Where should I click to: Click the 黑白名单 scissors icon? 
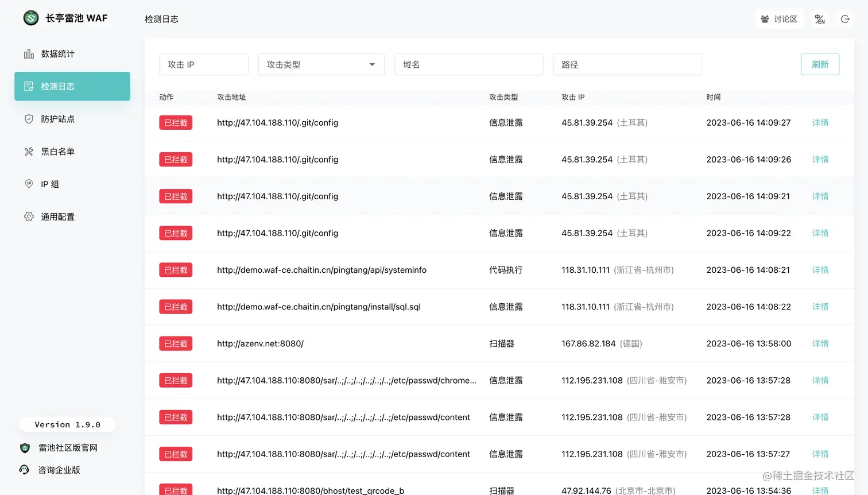pos(29,152)
